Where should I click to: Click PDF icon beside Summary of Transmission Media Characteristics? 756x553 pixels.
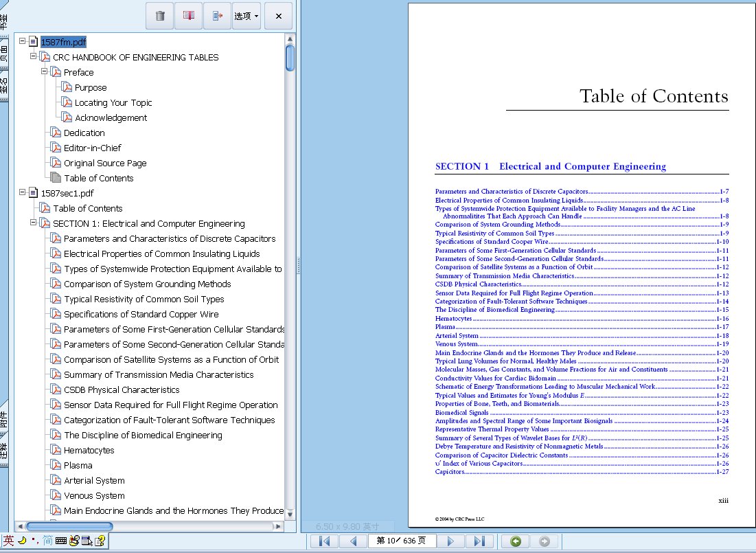[56, 374]
